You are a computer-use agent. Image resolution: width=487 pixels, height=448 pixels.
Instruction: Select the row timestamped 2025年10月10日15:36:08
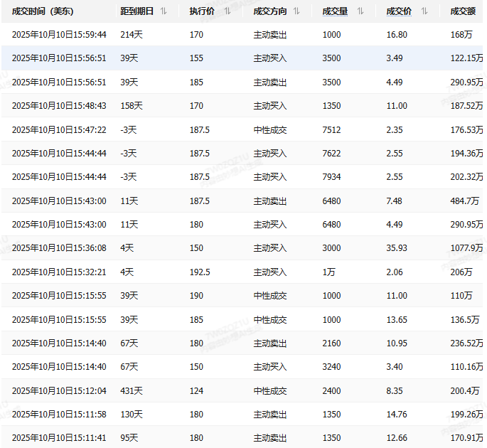pos(242,248)
